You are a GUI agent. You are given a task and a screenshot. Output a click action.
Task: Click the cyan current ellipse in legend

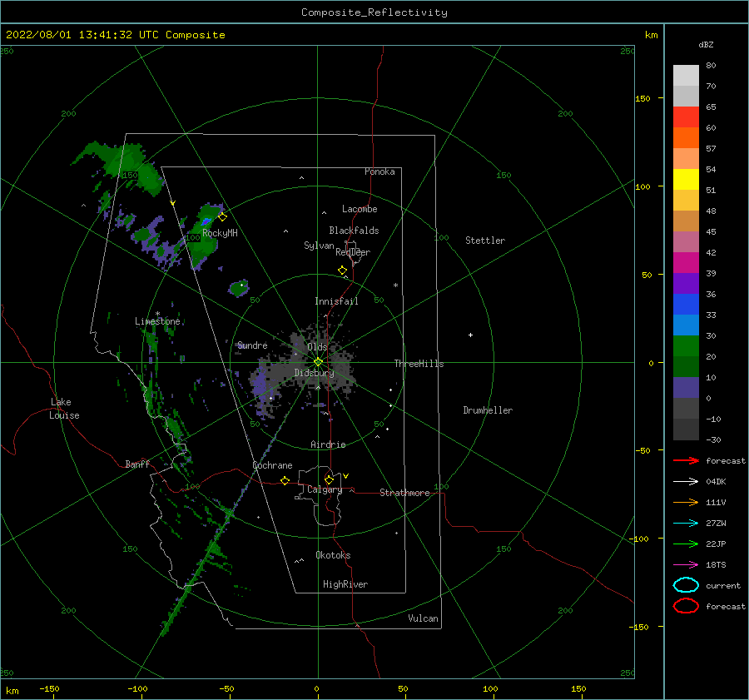(686, 585)
